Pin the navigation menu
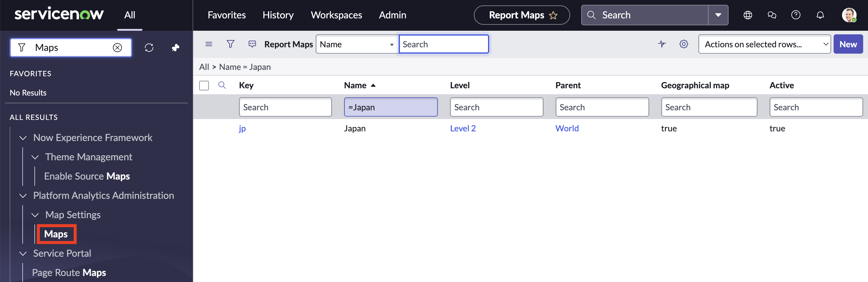This screenshot has height=282, width=868. point(175,47)
